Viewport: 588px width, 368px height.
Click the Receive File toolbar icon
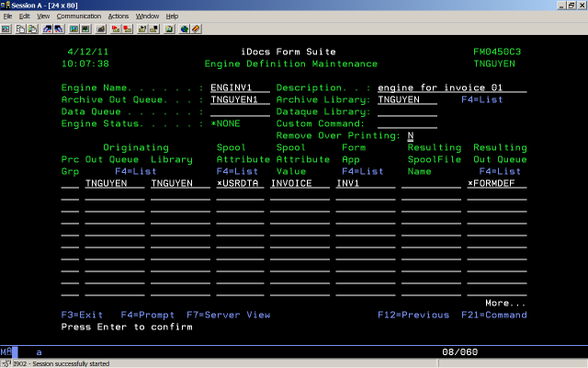point(60,29)
